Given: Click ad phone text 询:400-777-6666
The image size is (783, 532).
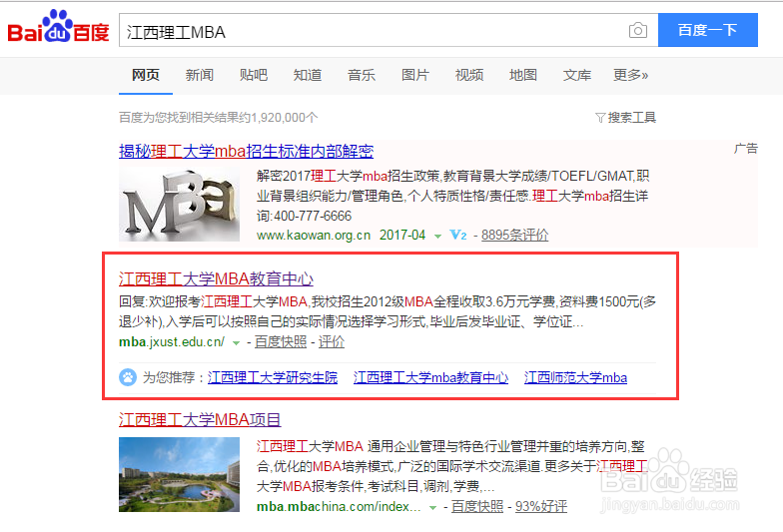Looking at the screenshot, I should point(304,216).
